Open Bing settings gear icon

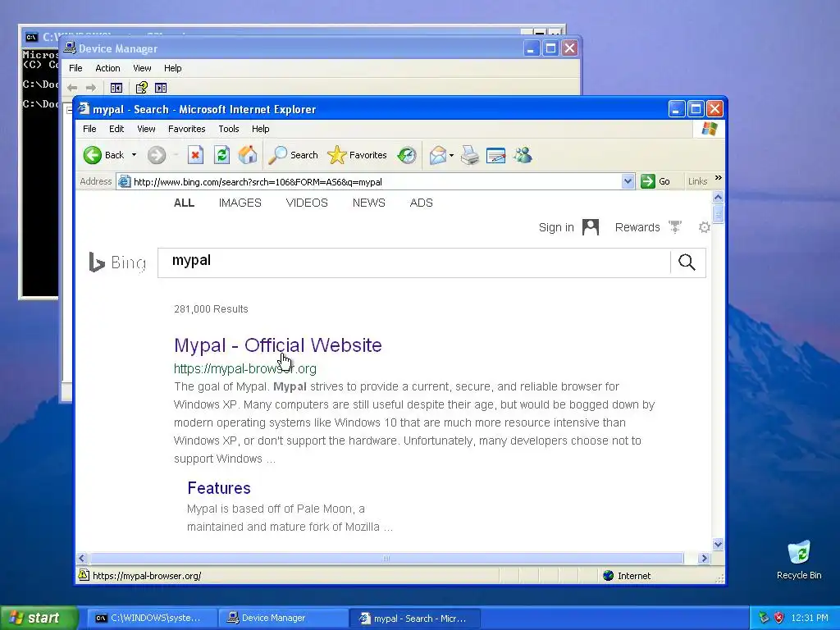pyautogui.click(x=704, y=228)
